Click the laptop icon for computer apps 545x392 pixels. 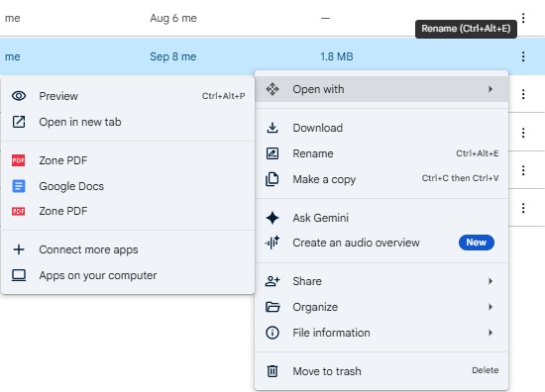19,275
